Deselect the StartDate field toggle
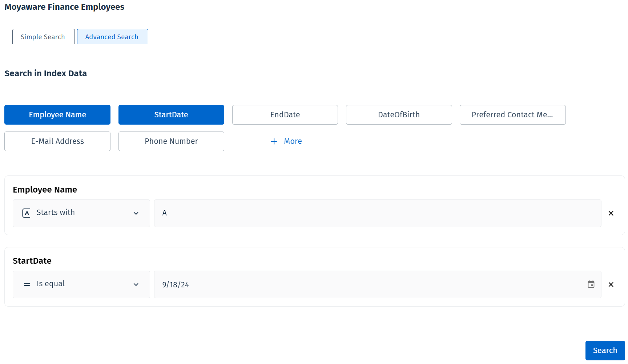Viewport: 628px width, 364px height. point(171,115)
